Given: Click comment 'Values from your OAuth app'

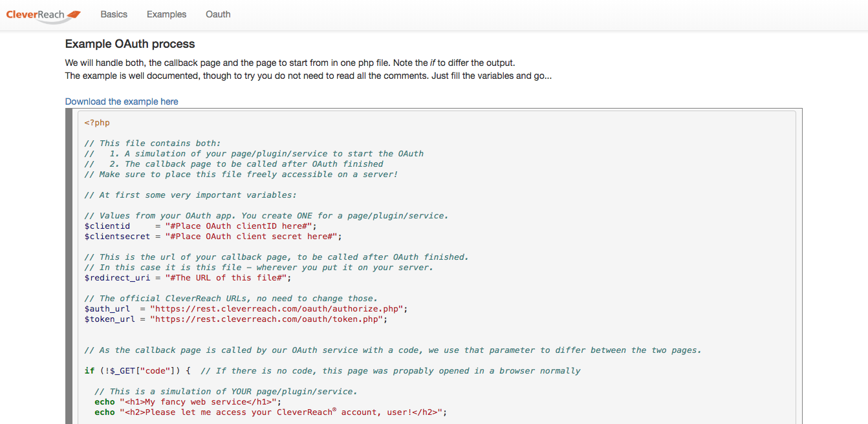Looking at the screenshot, I should tap(266, 215).
